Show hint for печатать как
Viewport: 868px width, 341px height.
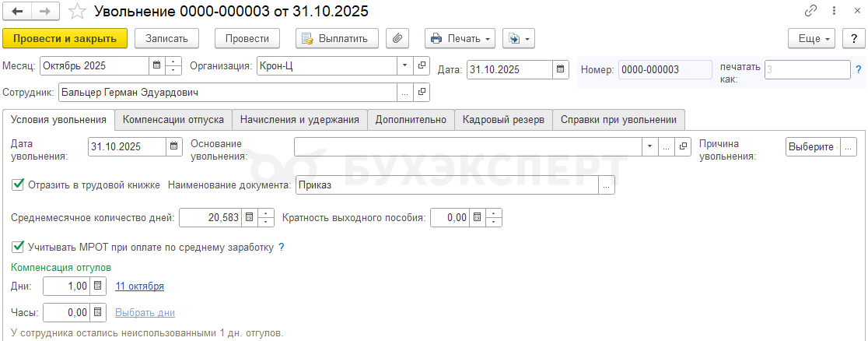(859, 69)
